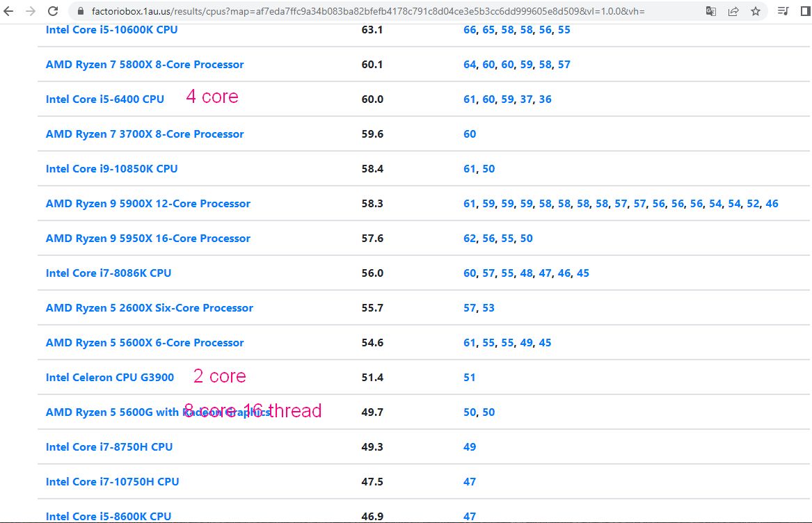Open result 46 in the Ryzen 9 5900X row
Screen dimensions: 812x523
click(x=772, y=203)
